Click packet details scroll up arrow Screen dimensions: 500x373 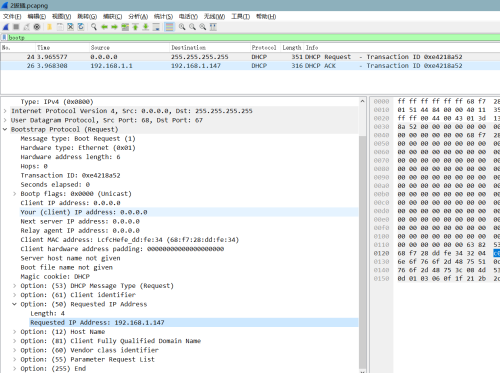click(x=362, y=101)
